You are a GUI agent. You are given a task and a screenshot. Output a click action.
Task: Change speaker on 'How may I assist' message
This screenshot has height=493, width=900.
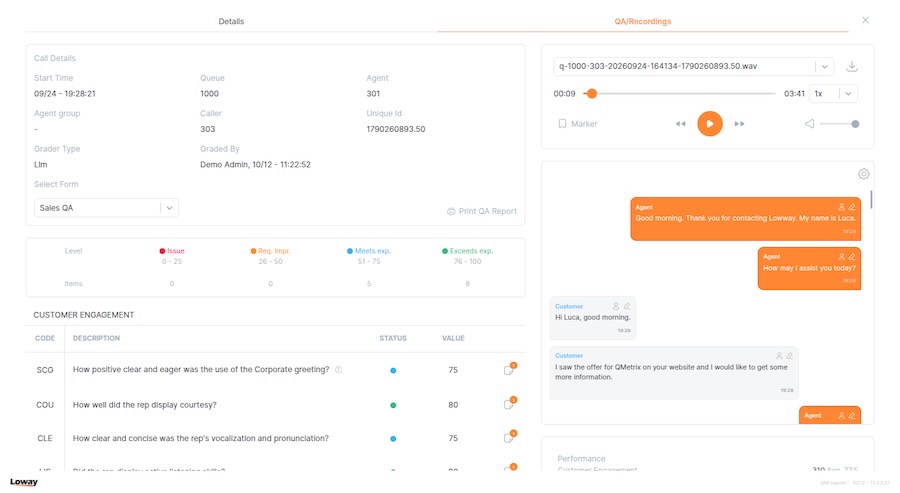click(841, 257)
